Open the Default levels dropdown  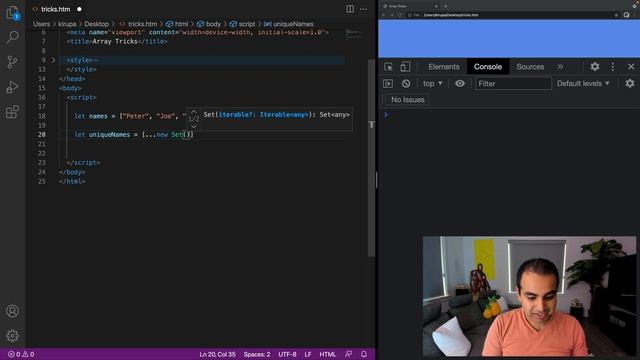click(x=583, y=84)
